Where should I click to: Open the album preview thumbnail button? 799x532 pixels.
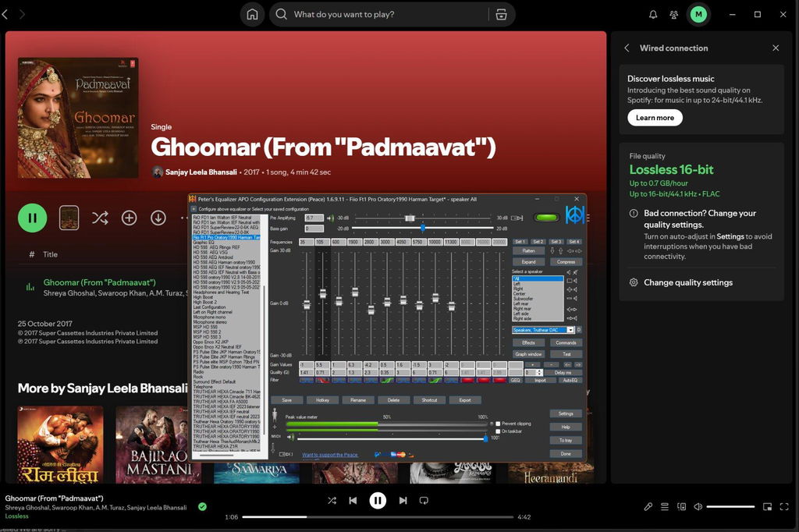69,218
